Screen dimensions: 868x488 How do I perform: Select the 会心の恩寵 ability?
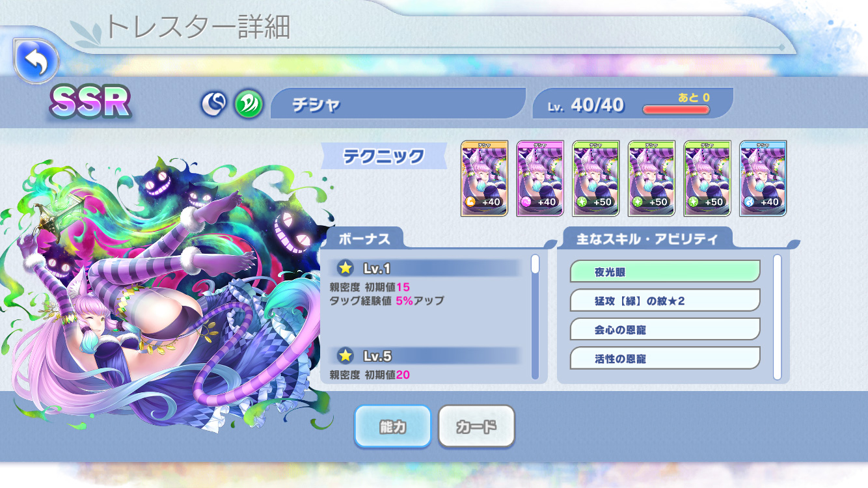pyautogui.click(x=665, y=329)
